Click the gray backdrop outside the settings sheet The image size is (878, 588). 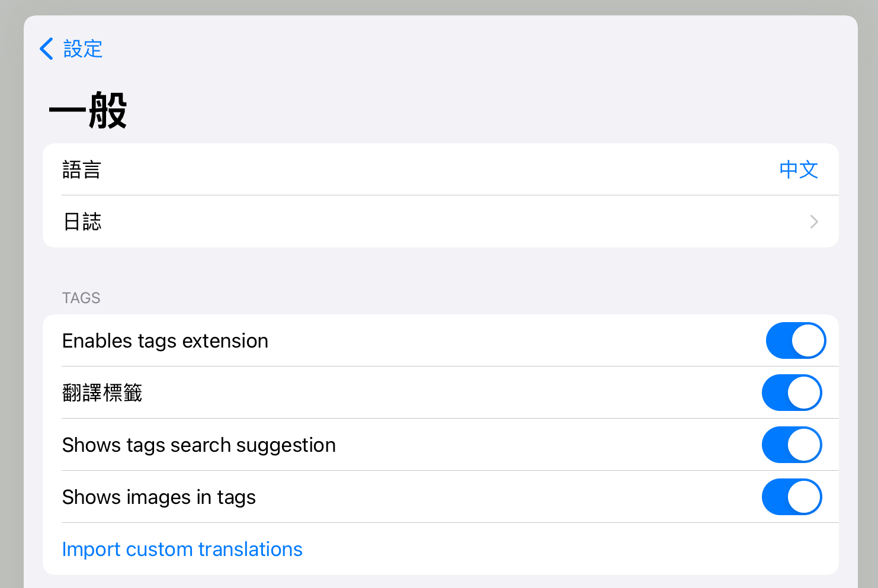pyautogui.click(x=11, y=296)
